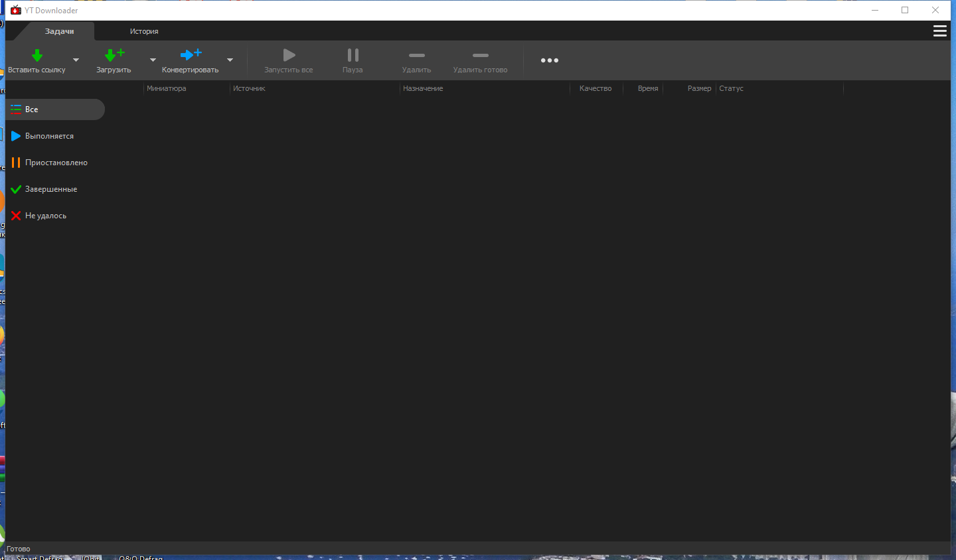Click the Готово status bar text

coord(19,549)
